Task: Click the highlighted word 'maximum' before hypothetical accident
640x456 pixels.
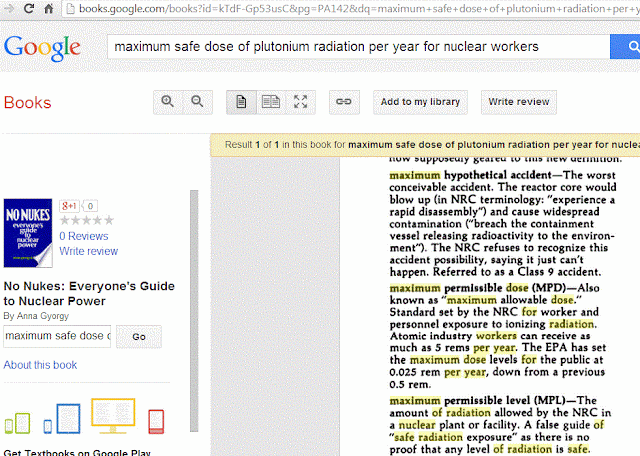Action: tap(415, 176)
